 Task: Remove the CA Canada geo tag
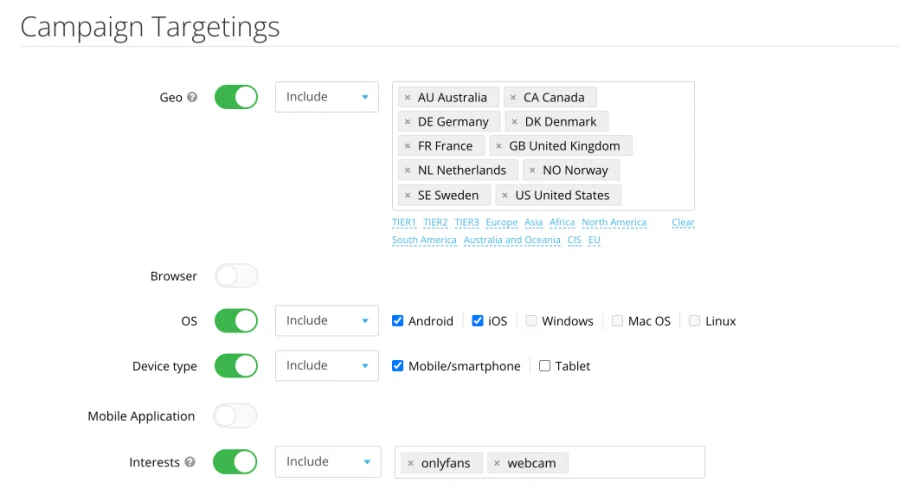click(x=513, y=98)
